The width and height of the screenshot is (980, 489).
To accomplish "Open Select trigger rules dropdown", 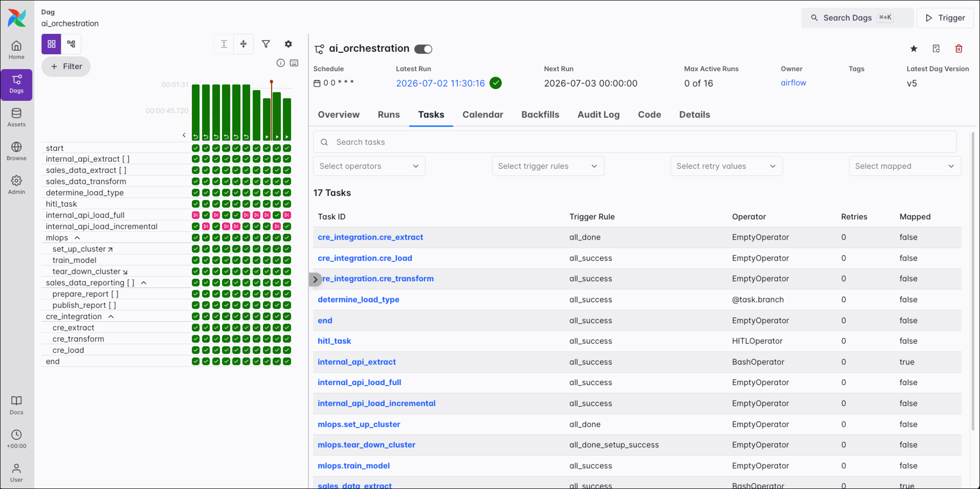I will (x=548, y=166).
